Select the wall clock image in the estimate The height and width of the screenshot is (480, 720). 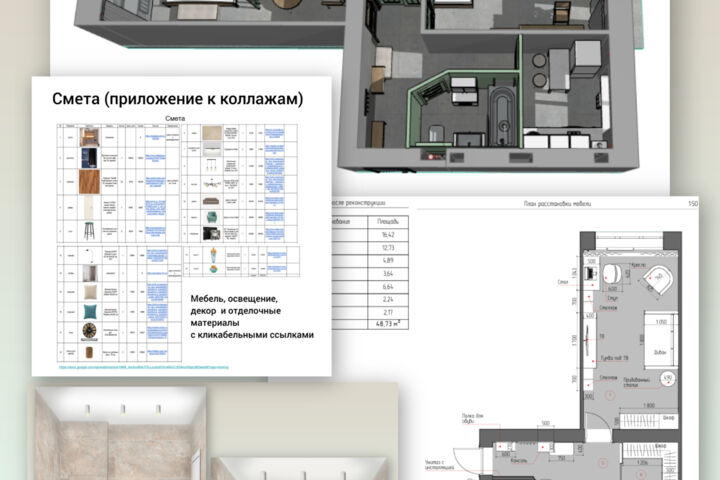coord(90,332)
